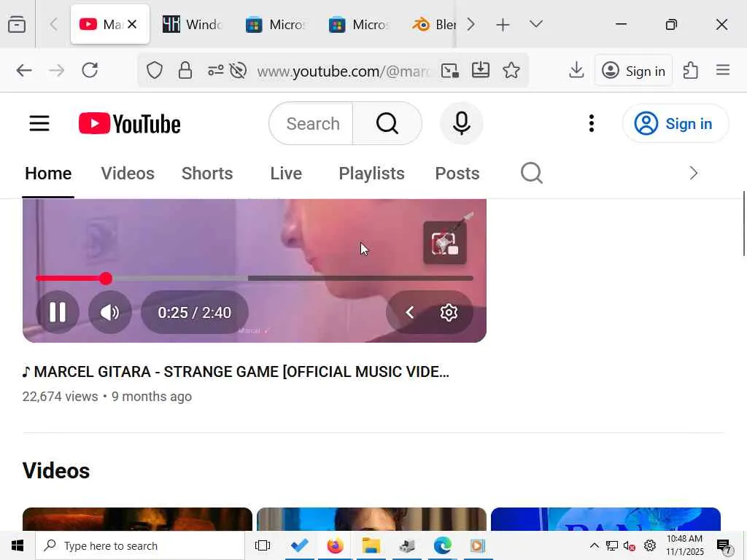Install site as app icon
This screenshot has height=560, width=747.
pos(480,71)
